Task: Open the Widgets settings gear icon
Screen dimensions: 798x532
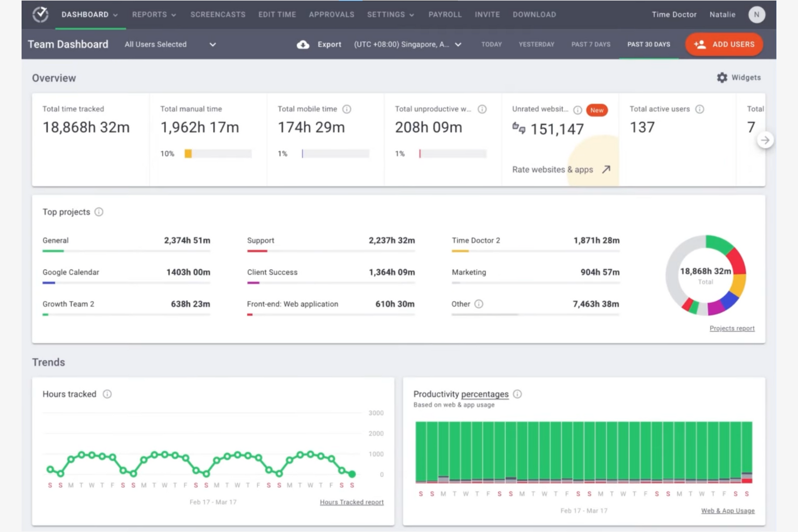Action: click(x=722, y=77)
